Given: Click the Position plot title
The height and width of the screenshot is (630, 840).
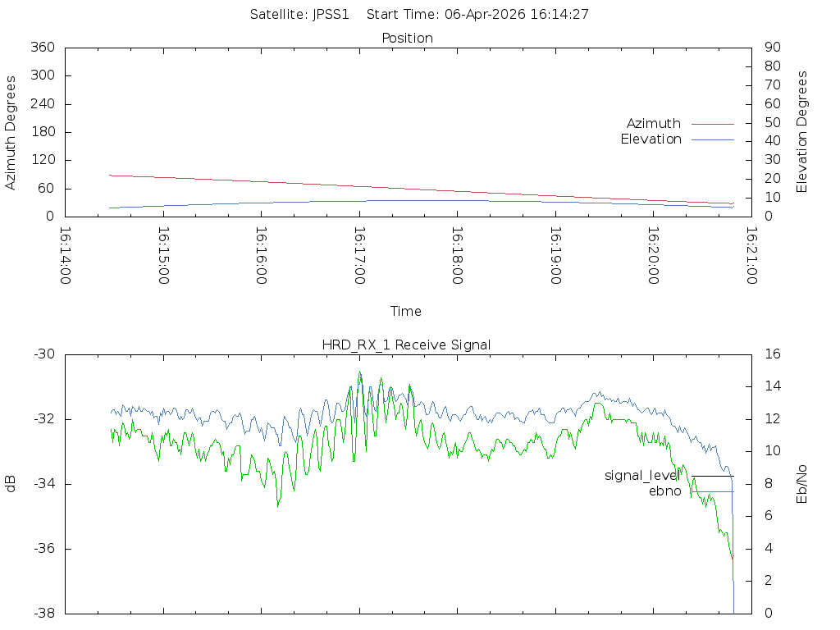Looking at the screenshot, I should coord(408,39).
